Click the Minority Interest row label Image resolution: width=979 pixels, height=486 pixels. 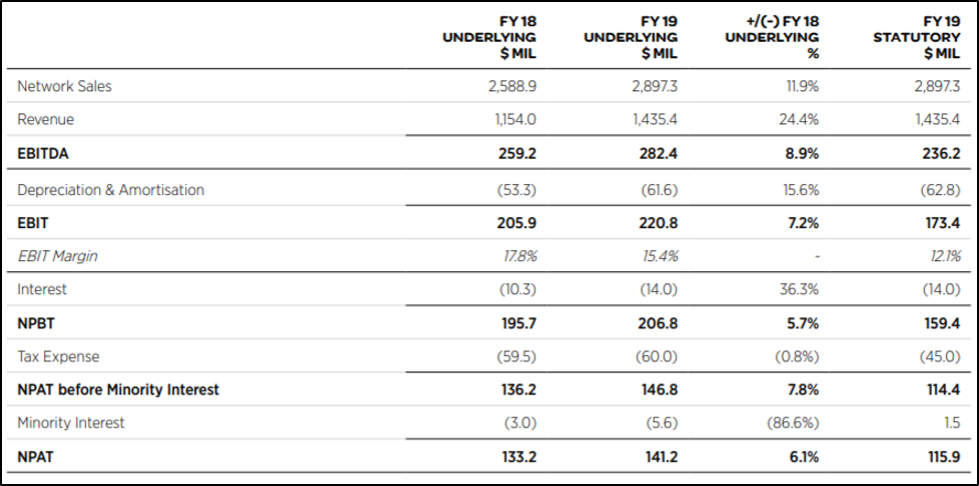coord(71,423)
